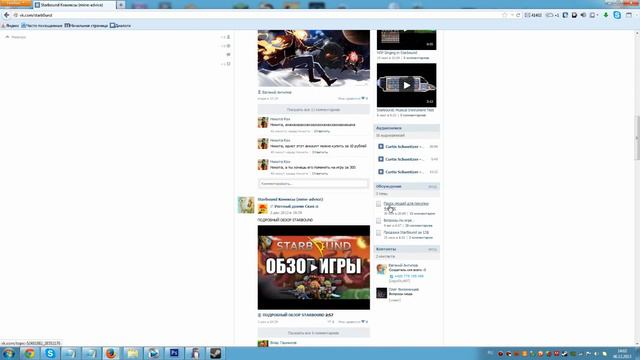Image resolution: width=640 pixels, height=360 pixels.
Task: Show all 11 comments on artwork post
Action: pos(313,110)
